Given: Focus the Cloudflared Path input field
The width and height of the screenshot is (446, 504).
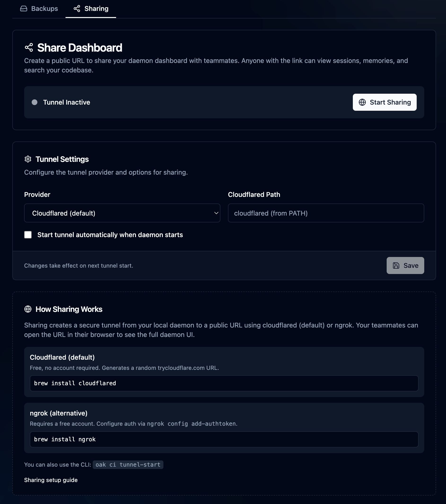Looking at the screenshot, I should 326,213.
